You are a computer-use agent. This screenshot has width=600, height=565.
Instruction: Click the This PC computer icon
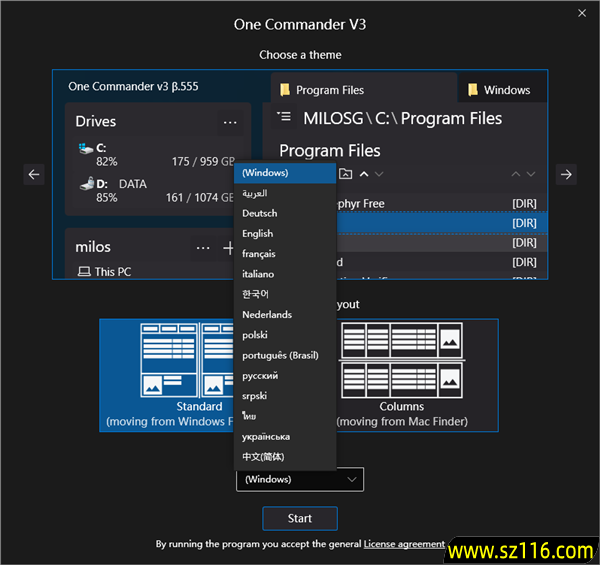pyautogui.click(x=83, y=272)
